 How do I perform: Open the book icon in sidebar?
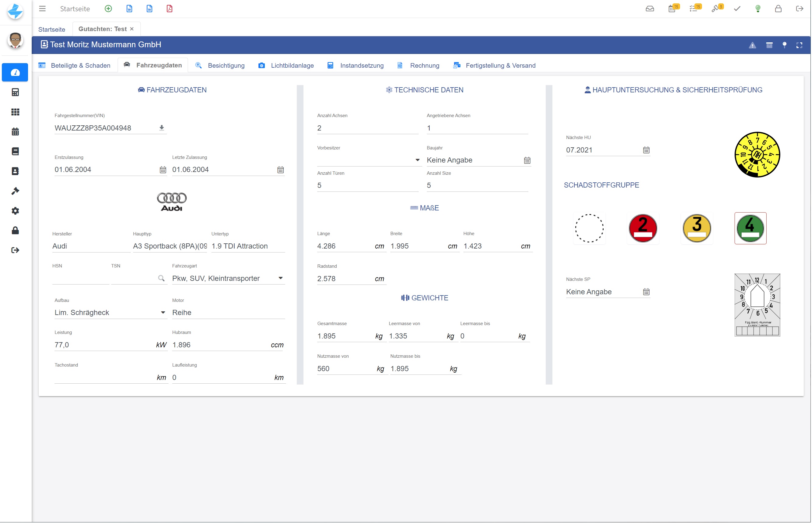coord(15,151)
